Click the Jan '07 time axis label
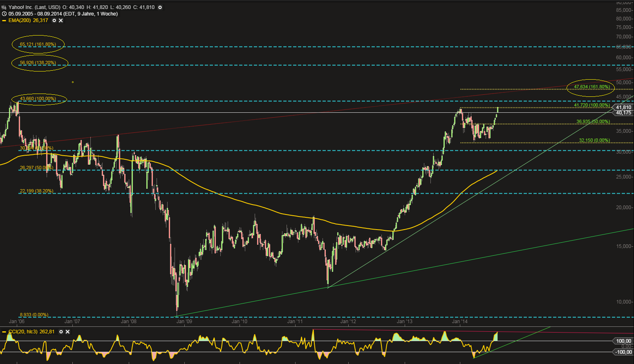 (x=72, y=322)
